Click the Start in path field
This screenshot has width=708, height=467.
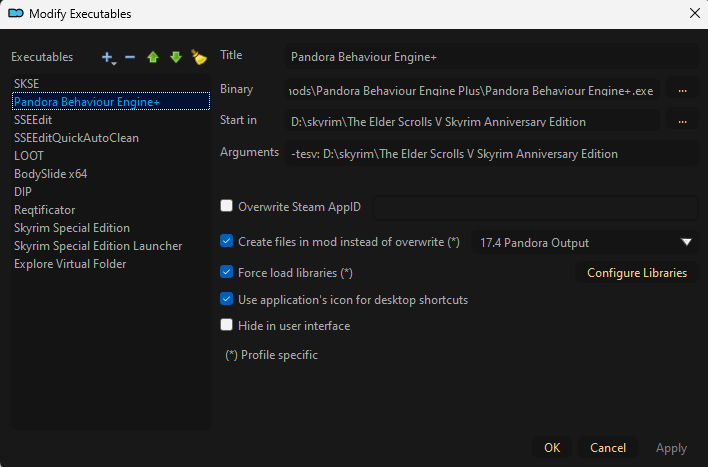472,121
